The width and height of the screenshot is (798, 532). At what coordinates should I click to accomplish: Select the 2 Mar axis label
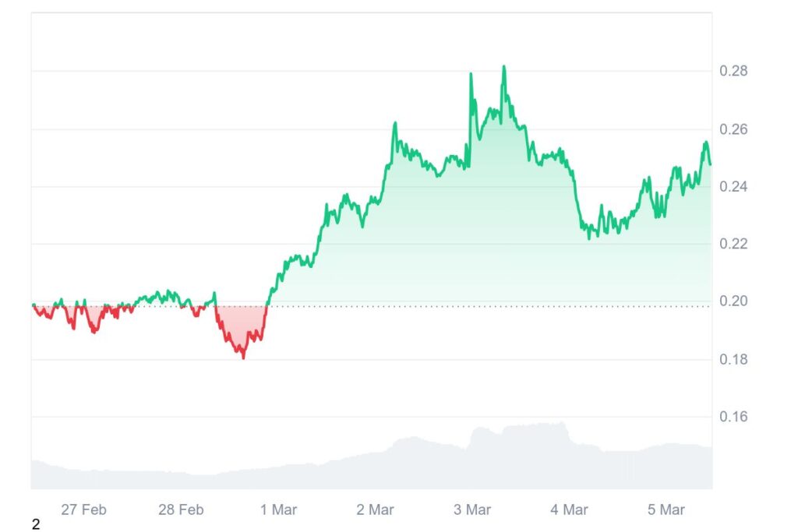point(375,510)
